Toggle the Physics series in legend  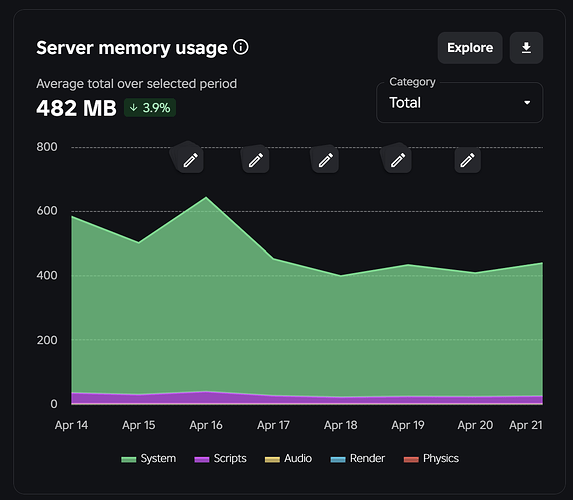click(x=431, y=458)
